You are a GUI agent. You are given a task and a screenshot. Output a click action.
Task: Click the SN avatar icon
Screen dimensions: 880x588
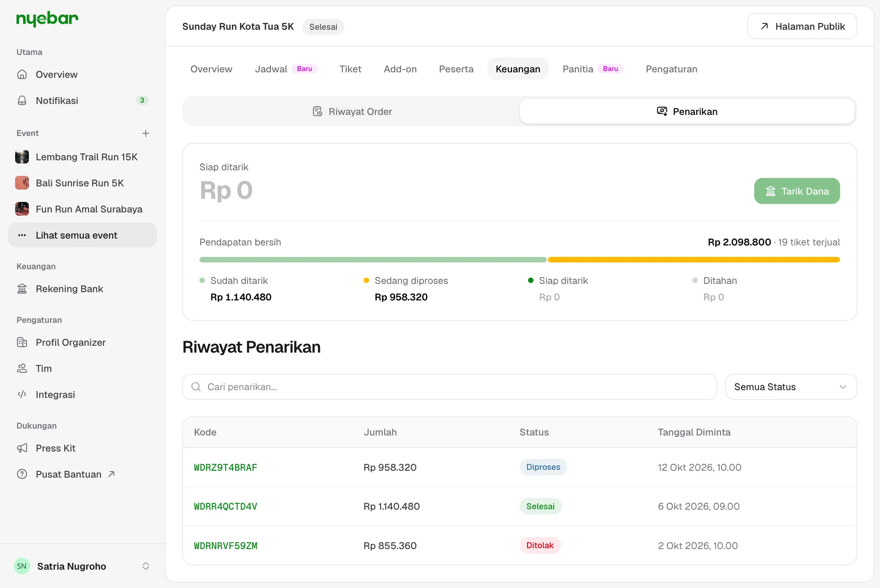(22, 566)
